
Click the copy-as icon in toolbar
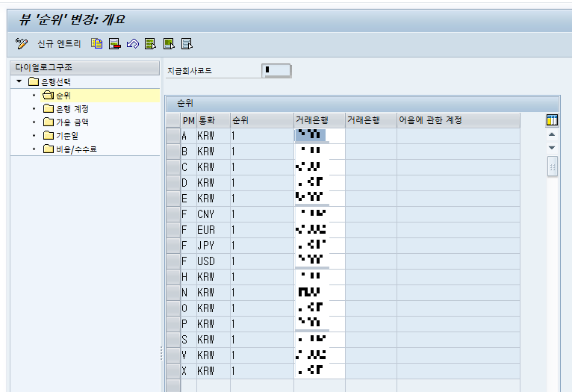tap(97, 44)
